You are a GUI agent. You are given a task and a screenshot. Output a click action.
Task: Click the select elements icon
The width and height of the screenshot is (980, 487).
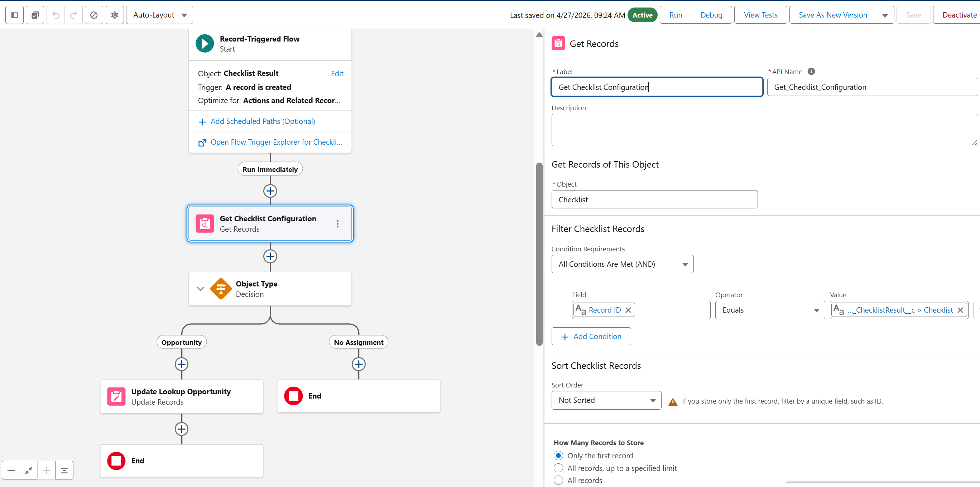tap(35, 15)
